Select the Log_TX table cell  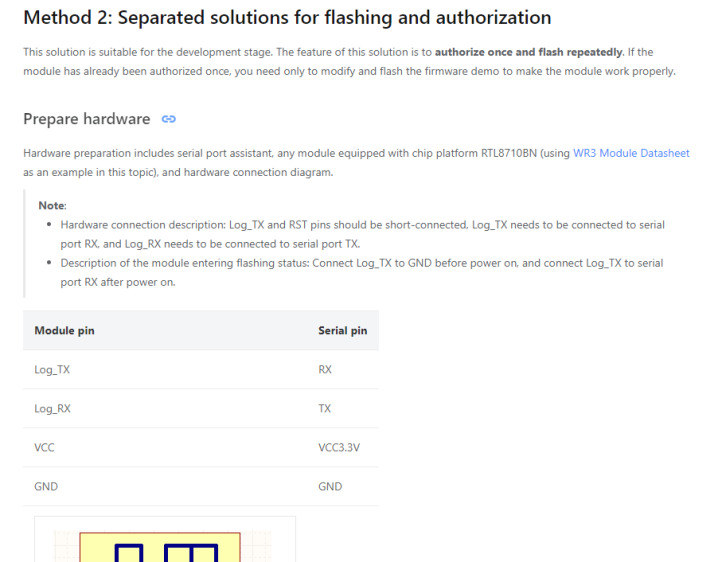(52, 370)
